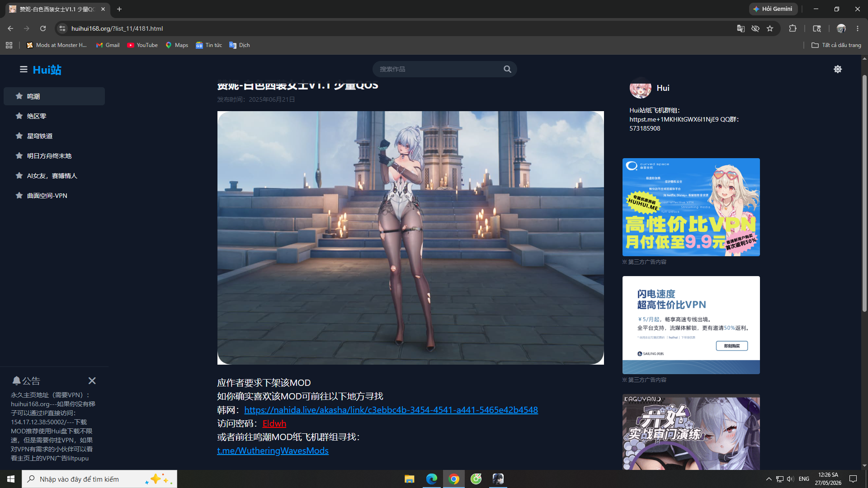Open the KAGUYANO game ad banner
The image size is (868, 488).
pos(691,432)
